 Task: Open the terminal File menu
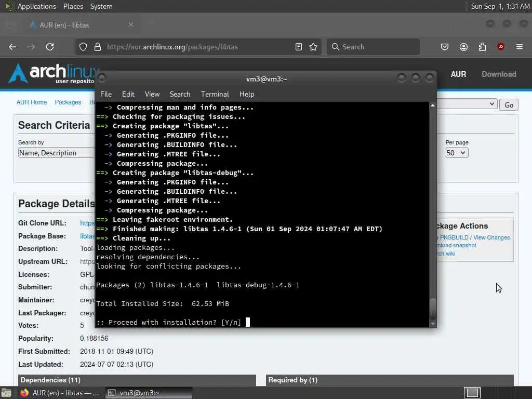click(106, 95)
